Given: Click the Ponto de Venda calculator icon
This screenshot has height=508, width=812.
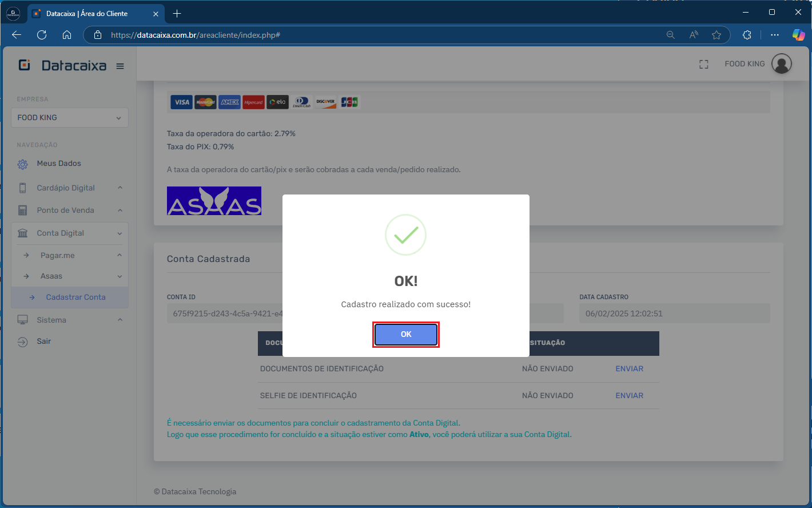Looking at the screenshot, I should tap(23, 211).
